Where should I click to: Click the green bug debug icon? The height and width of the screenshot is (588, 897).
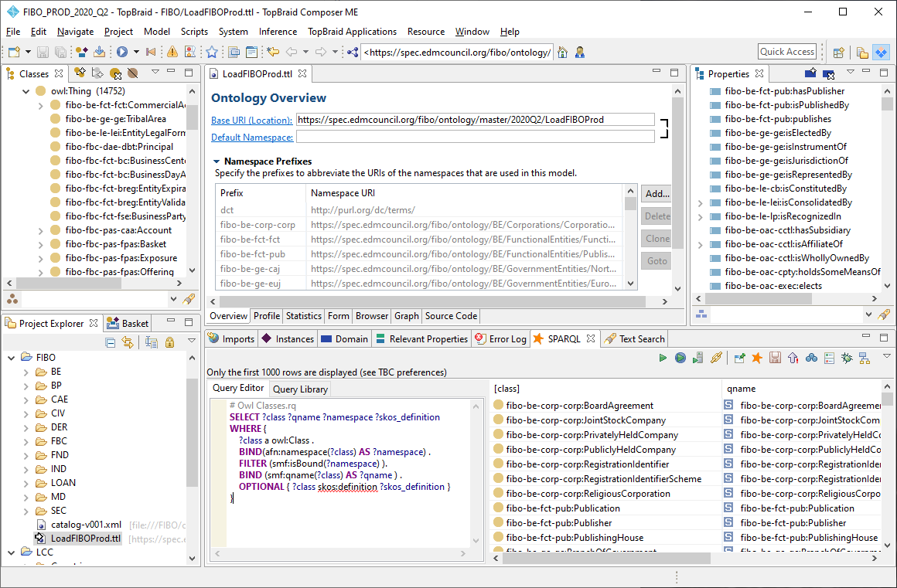pyautogui.click(x=847, y=358)
